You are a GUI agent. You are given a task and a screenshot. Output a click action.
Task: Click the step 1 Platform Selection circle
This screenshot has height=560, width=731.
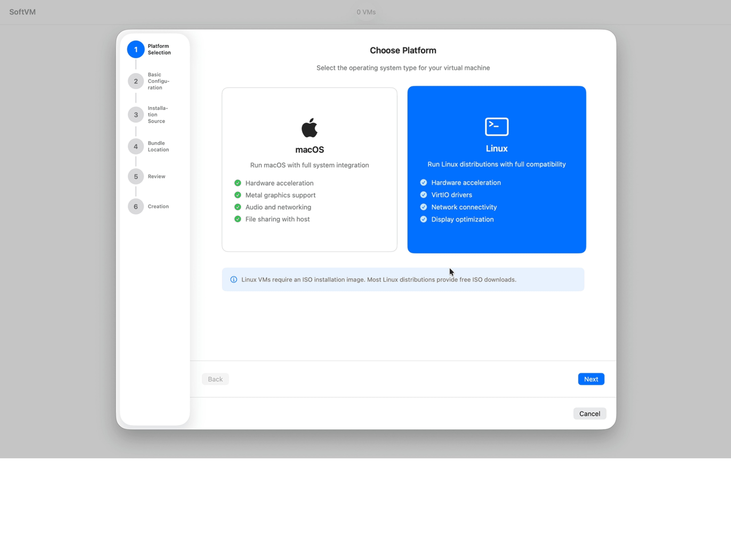click(136, 49)
